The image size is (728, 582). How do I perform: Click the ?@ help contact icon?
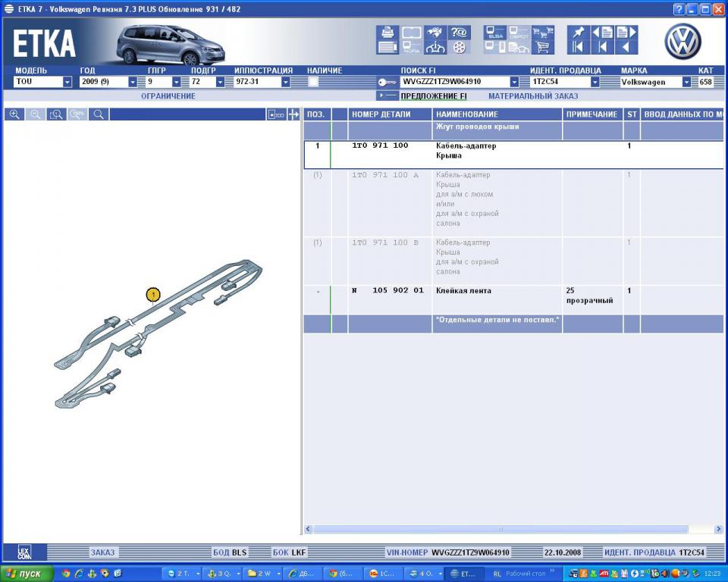point(459,32)
